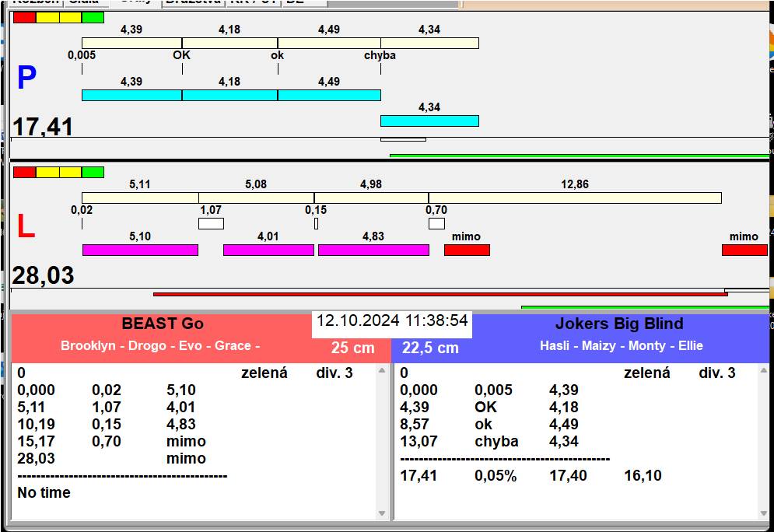Click the Jokers Big Blind team header
Image resolution: width=774 pixels, height=532 pixels.
coord(619,324)
